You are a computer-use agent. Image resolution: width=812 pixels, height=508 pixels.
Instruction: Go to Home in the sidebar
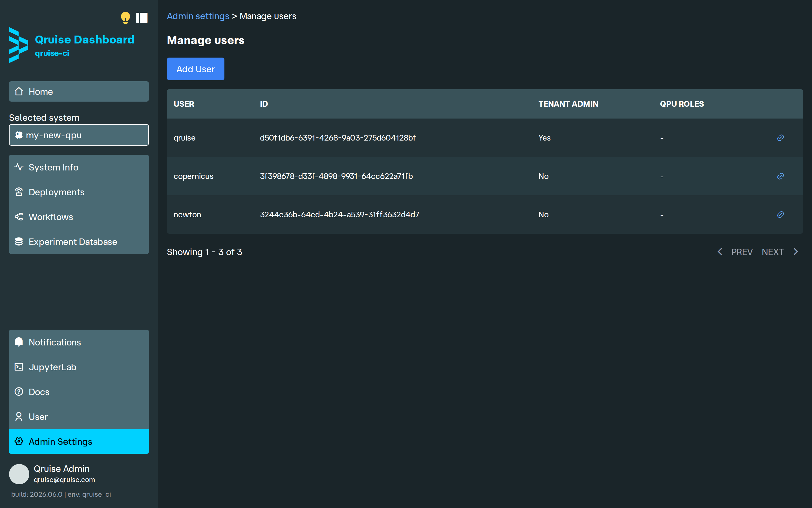click(x=79, y=91)
